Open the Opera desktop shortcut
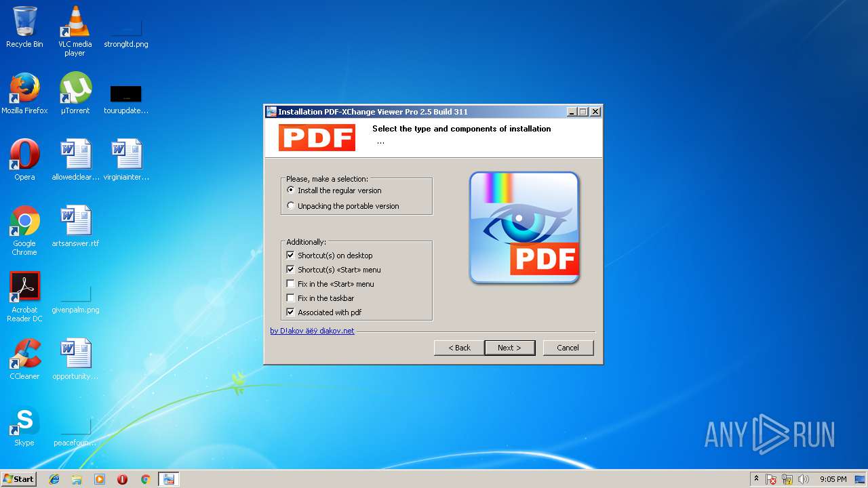The height and width of the screenshot is (488, 868). pos(24,160)
